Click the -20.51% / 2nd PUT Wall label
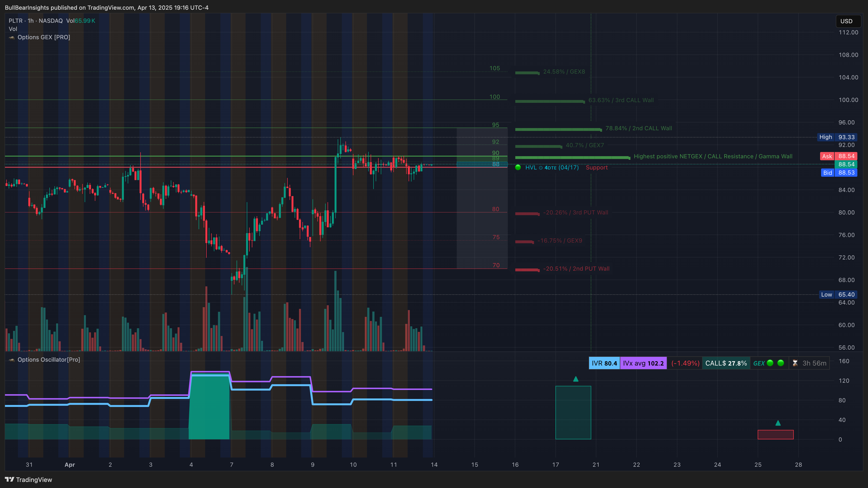 coord(576,269)
